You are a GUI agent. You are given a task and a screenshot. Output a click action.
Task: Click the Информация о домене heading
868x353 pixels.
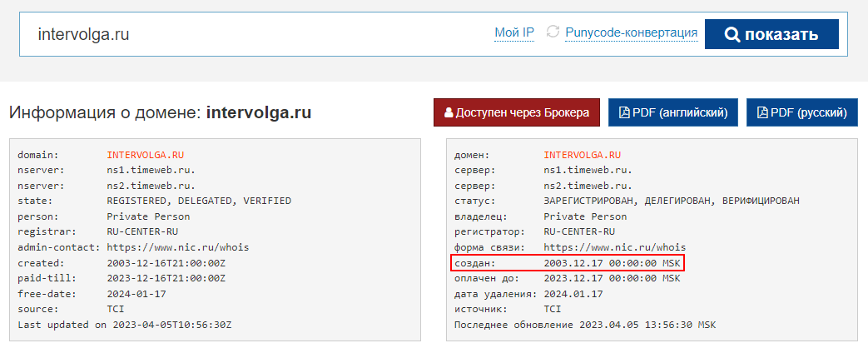coord(160,112)
